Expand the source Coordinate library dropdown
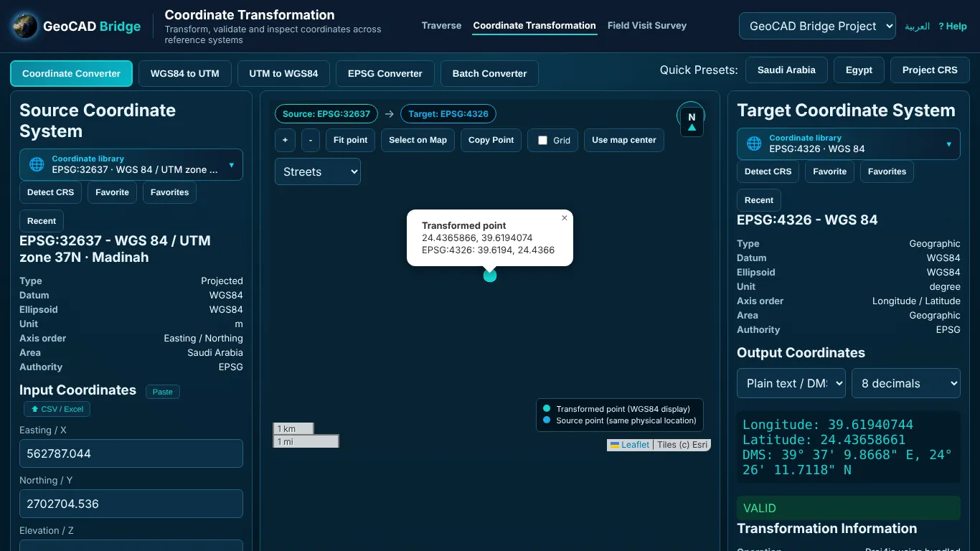This screenshot has width=980, height=551. tap(131, 165)
